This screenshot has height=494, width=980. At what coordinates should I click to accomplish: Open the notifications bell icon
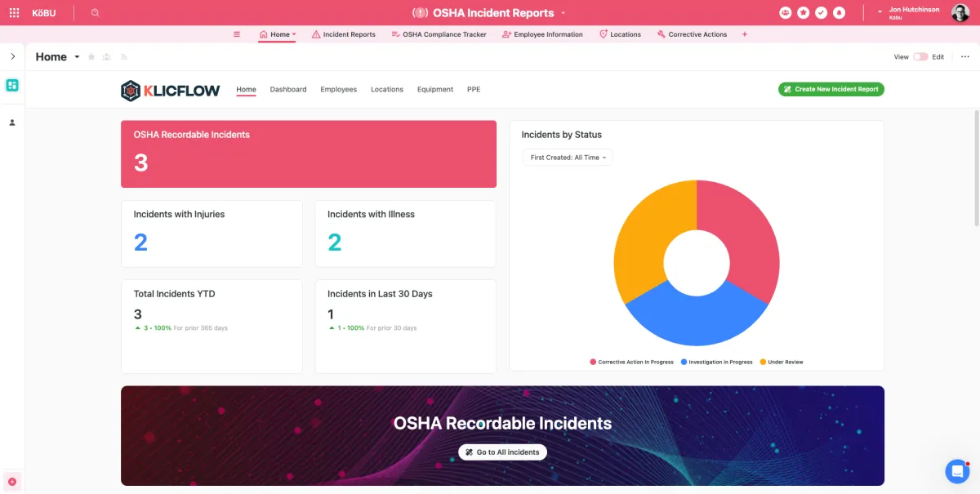pyautogui.click(x=840, y=13)
